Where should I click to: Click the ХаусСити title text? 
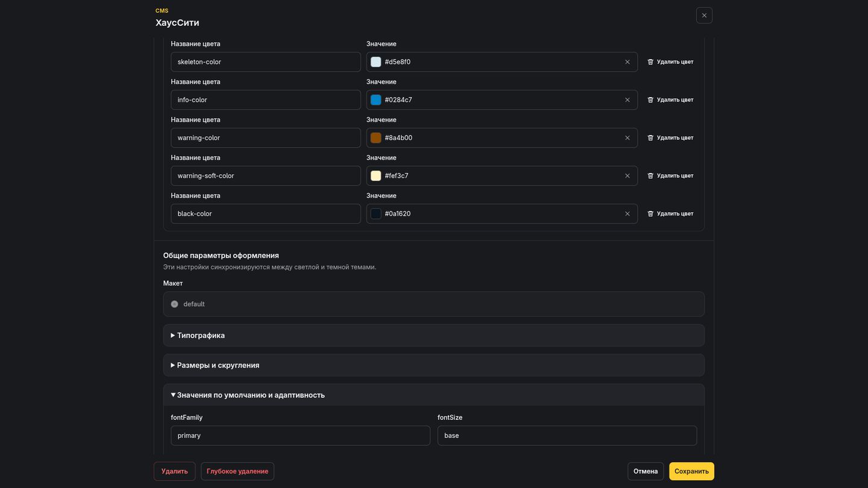tap(177, 23)
